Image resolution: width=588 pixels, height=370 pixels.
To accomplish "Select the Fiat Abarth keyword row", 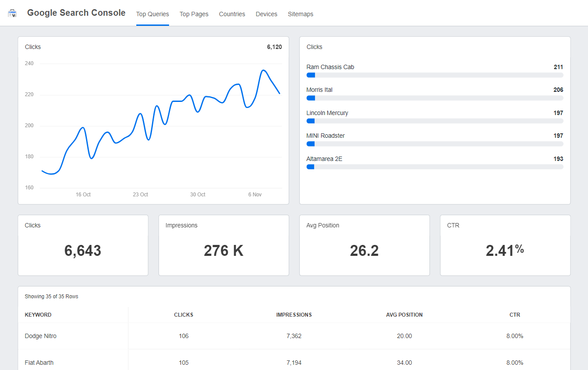I will click(39, 362).
